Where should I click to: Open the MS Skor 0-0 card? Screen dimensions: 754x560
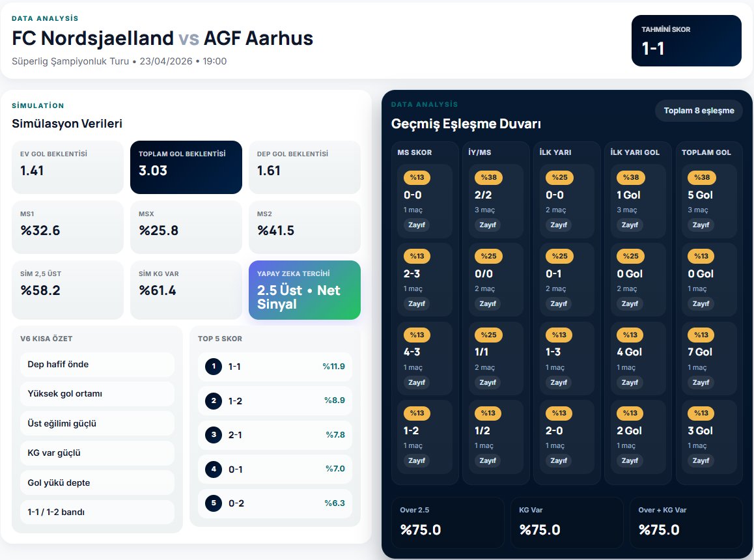425,201
